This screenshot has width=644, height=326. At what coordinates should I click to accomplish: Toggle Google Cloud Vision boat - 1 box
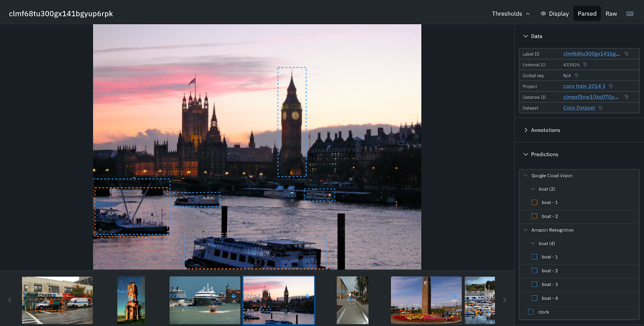535,202
